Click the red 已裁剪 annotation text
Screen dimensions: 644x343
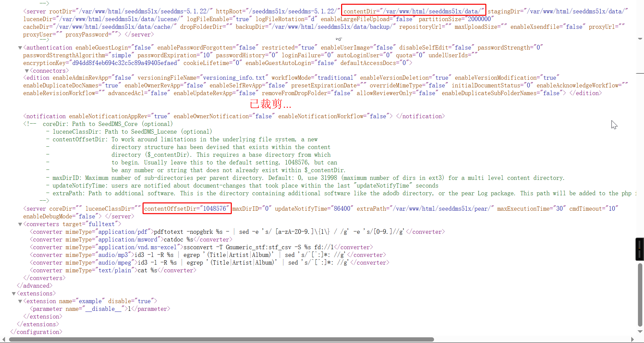[270, 104]
